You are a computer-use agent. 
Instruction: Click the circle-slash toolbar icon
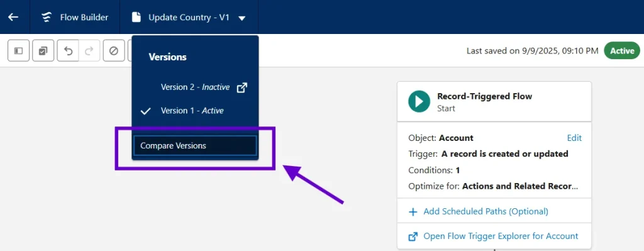click(x=114, y=51)
